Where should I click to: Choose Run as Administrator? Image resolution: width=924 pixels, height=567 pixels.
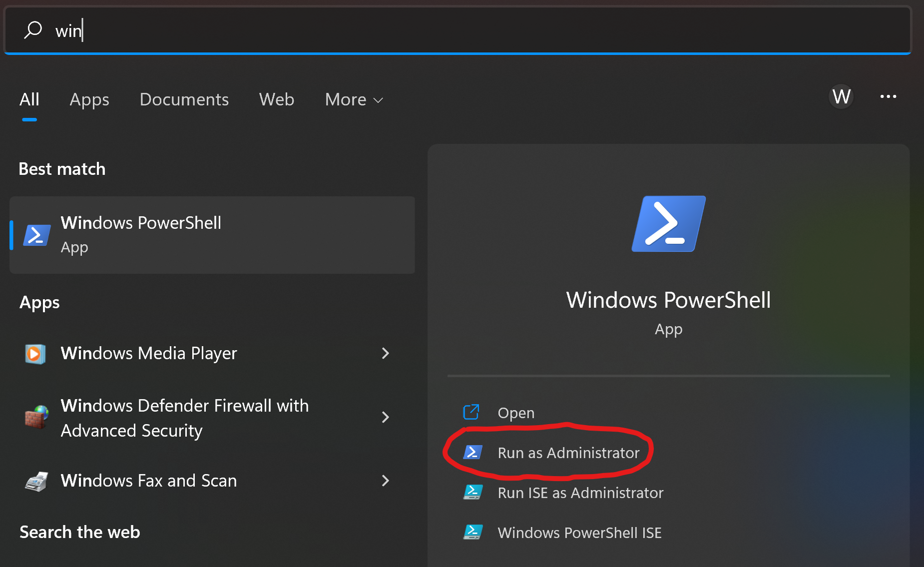point(568,453)
